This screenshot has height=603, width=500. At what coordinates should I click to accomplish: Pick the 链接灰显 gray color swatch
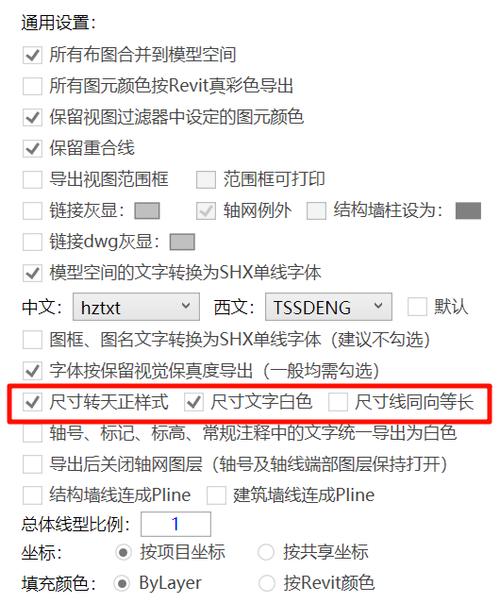tap(147, 211)
